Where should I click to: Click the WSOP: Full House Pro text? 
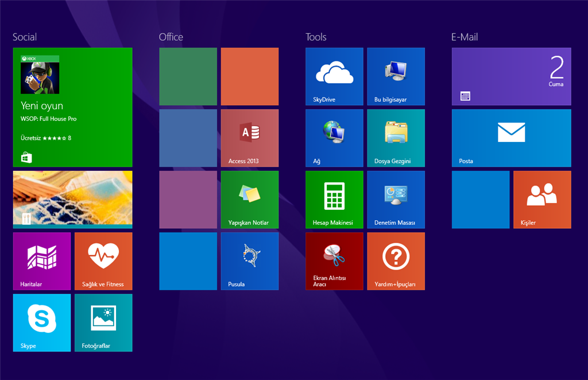click(x=48, y=118)
